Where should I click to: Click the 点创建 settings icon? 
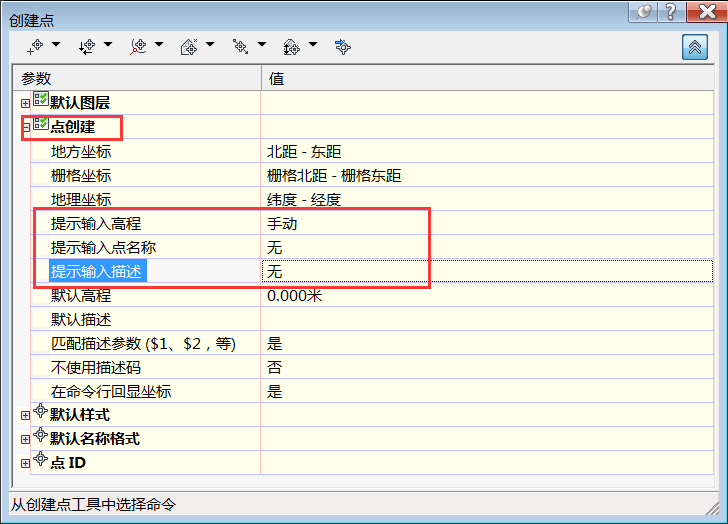click(x=41, y=123)
